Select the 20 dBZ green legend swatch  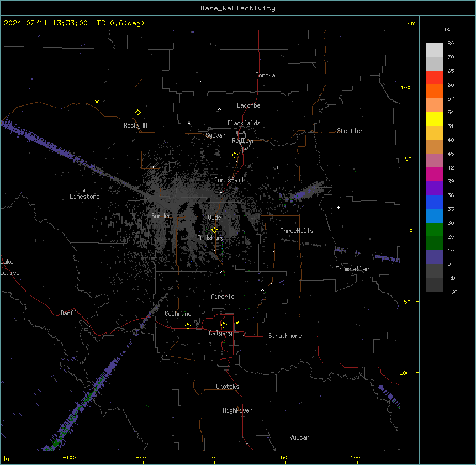(434, 243)
